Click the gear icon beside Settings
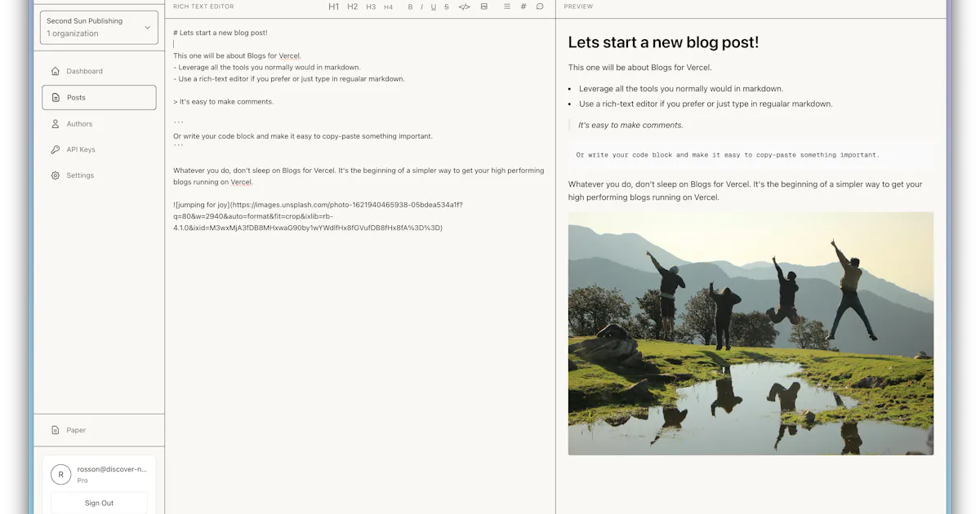980x514 pixels. click(x=56, y=175)
